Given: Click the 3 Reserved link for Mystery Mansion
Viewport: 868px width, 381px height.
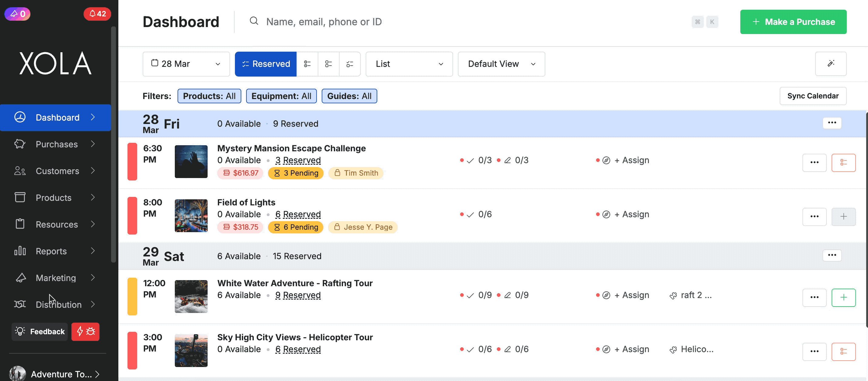Looking at the screenshot, I should click(x=298, y=160).
